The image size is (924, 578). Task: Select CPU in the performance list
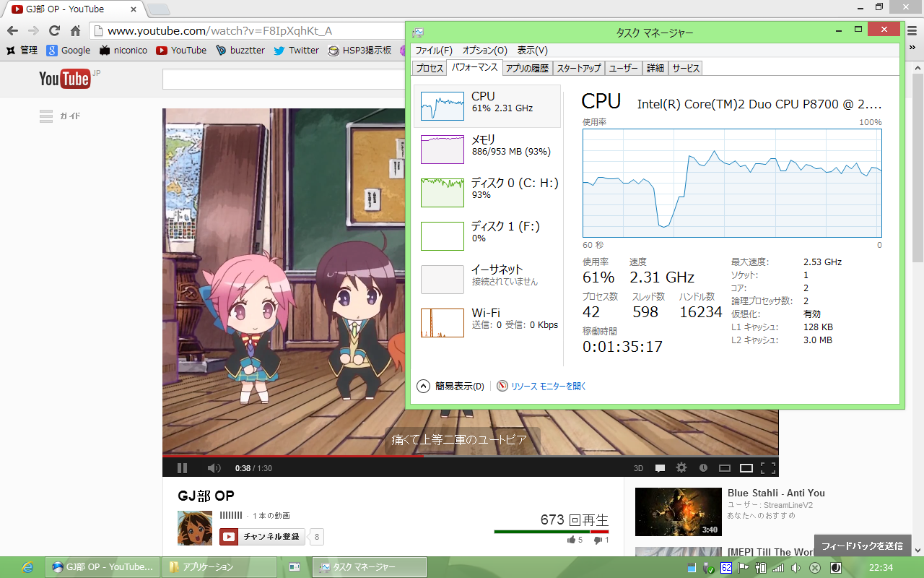488,106
